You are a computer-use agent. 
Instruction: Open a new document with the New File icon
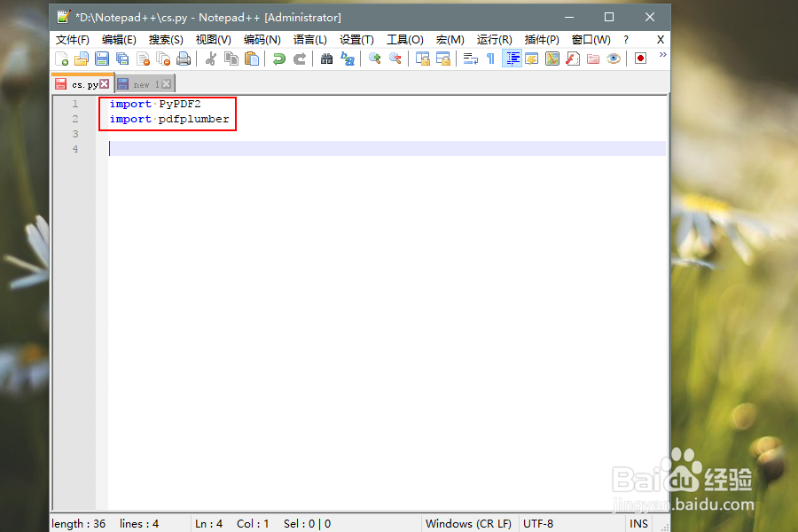60,58
